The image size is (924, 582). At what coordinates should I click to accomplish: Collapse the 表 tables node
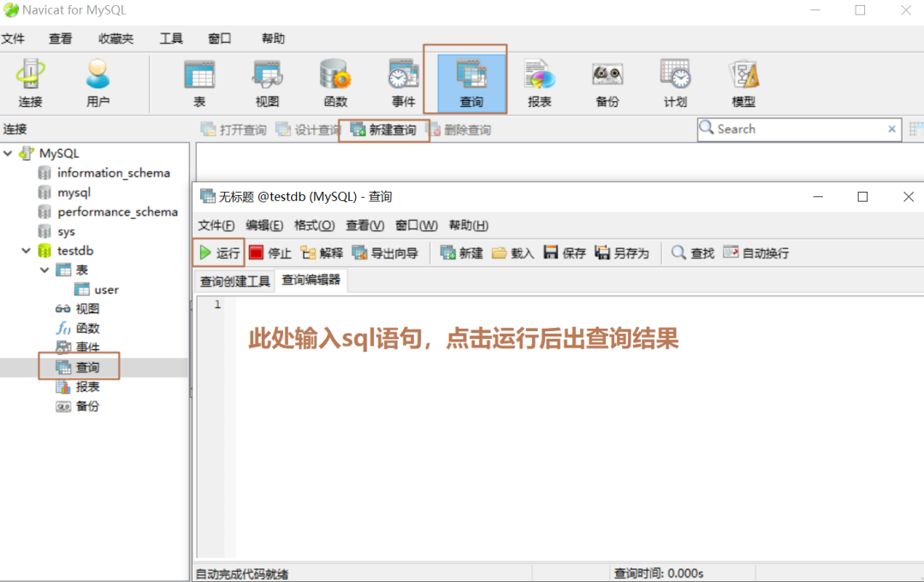pos(44,270)
